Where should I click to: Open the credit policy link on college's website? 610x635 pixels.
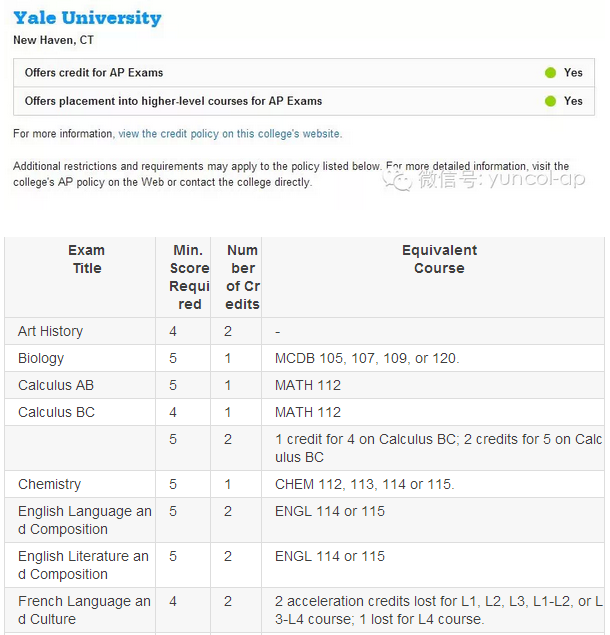click(x=230, y=134)
